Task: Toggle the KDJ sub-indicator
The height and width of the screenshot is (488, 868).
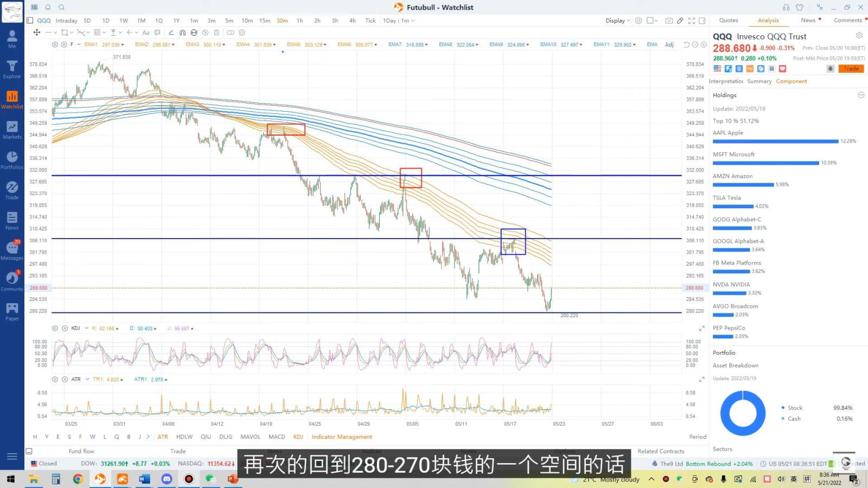Action: pos(298,436)
